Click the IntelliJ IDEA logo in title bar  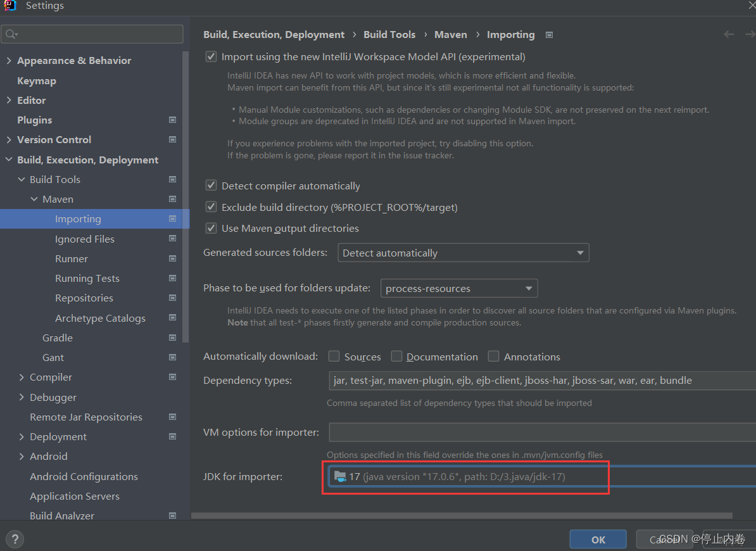tap(10, 5)
